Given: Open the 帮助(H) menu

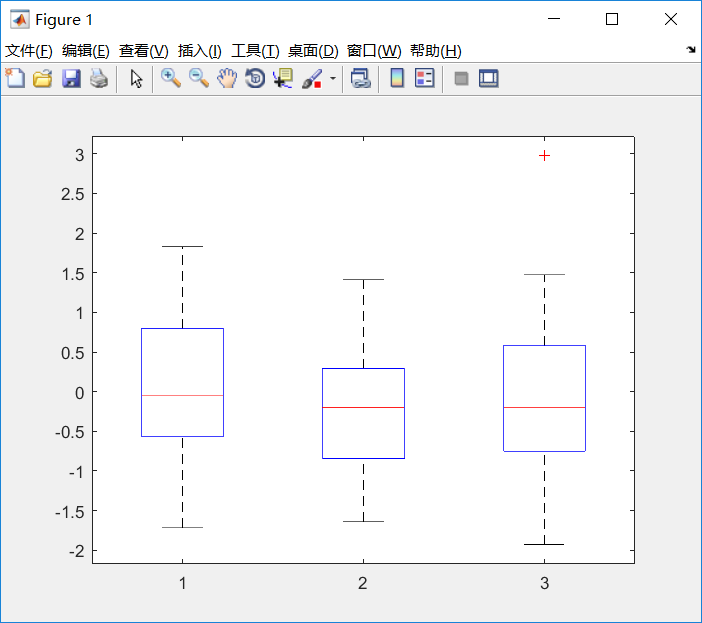Looking at the screenshot, I should coord(436,51).
